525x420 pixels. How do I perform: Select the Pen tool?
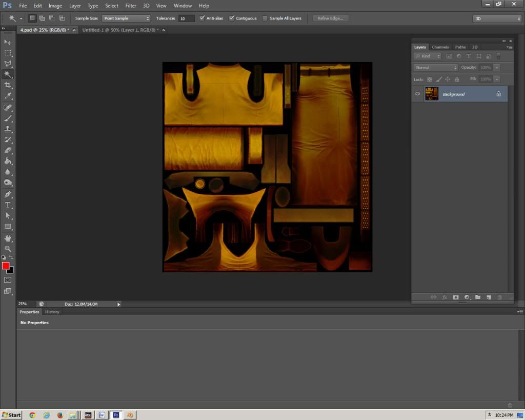pyautogui.click(x=8, y=194)
